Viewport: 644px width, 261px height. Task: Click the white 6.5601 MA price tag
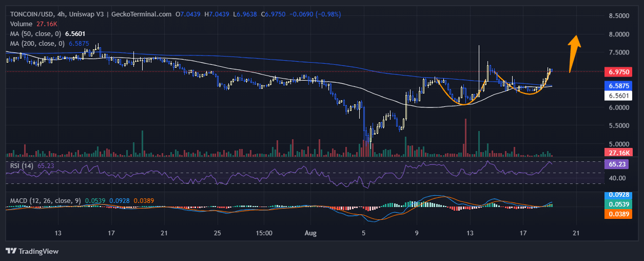618,96
